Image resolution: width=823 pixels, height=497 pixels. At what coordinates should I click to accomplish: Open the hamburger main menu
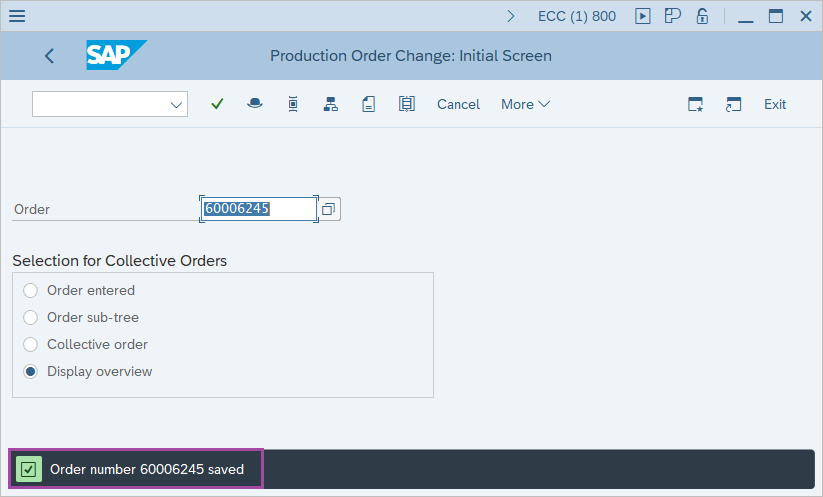pos(17,16)
